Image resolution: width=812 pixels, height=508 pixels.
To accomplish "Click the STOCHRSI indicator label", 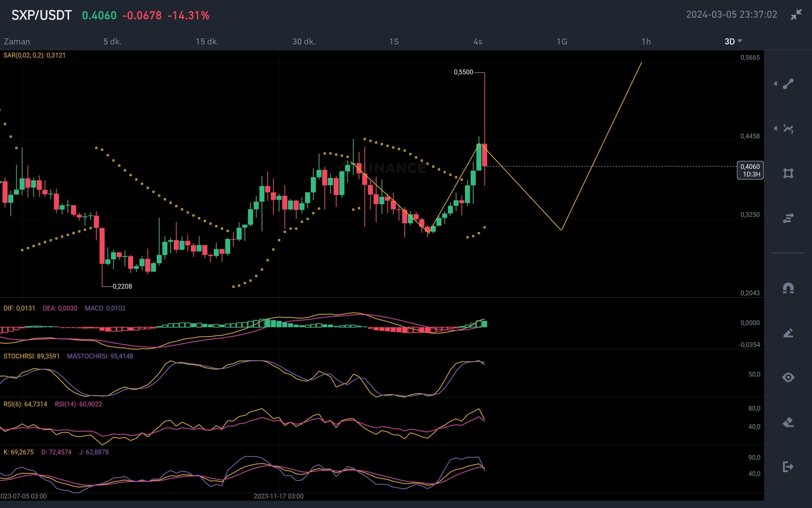I will pyautogui.click(x=31, y=356).
